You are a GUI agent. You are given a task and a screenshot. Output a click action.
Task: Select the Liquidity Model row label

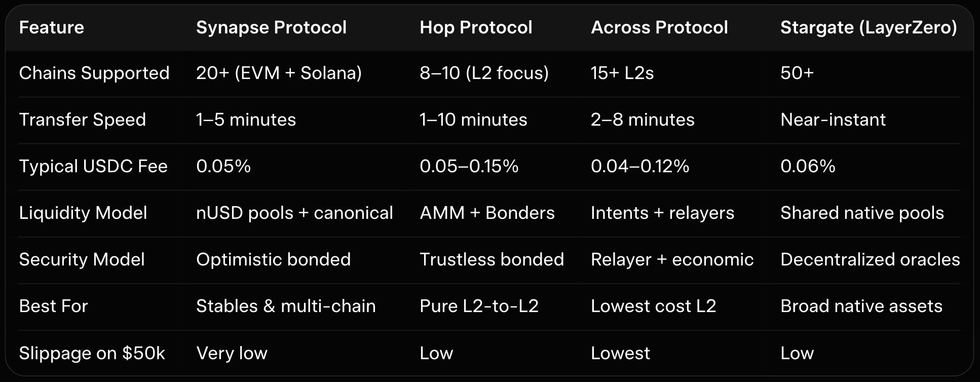coord(83,213)
